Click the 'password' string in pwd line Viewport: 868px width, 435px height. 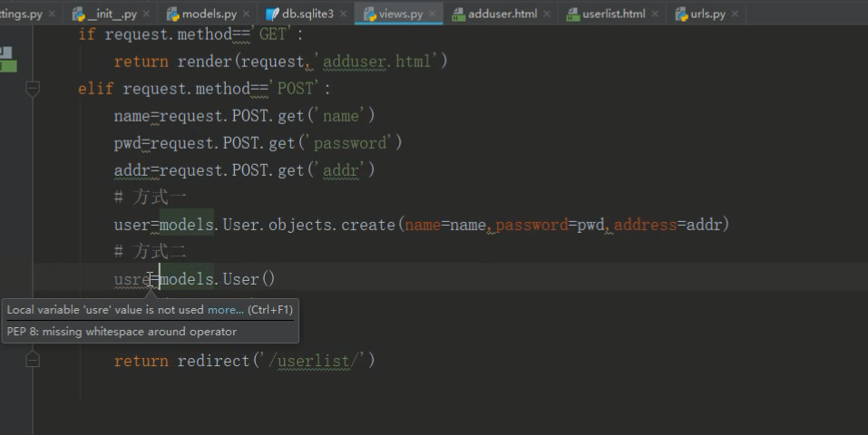[350, 143]
